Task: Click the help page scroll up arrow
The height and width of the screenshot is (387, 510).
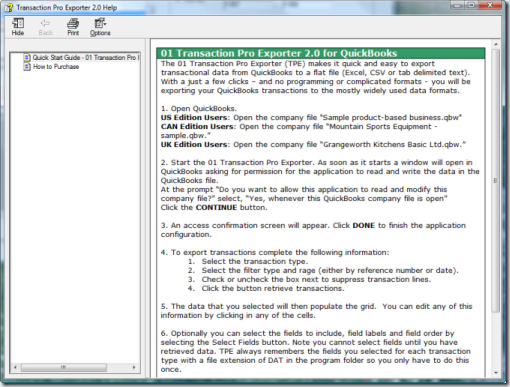Action: tap(496, 44)
